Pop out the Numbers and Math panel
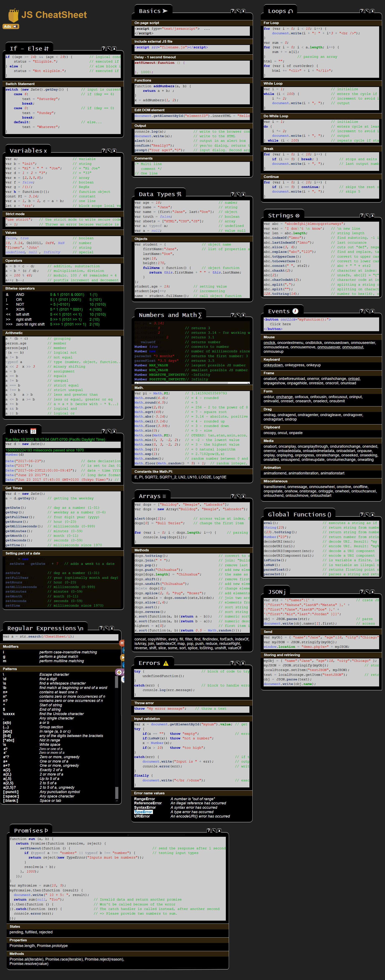 point(238,315)
